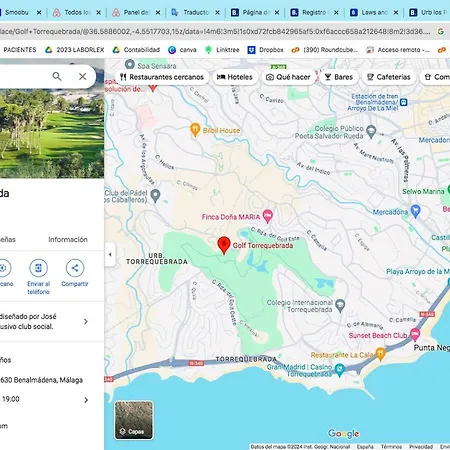
Task: Click the Compartir share icon
Action: pyautogui.click(x=75, y=268)
